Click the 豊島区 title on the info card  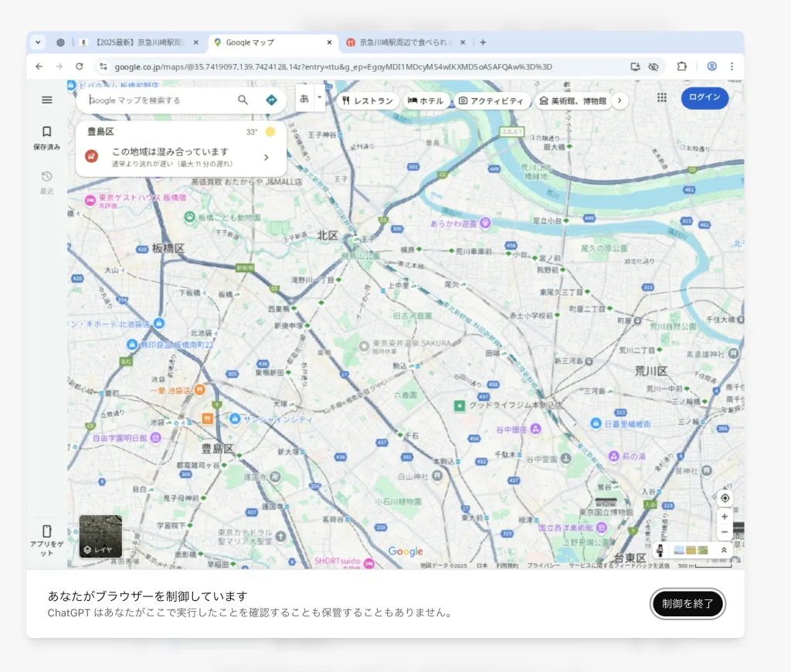pyautogui.click(x=100, y=131)
